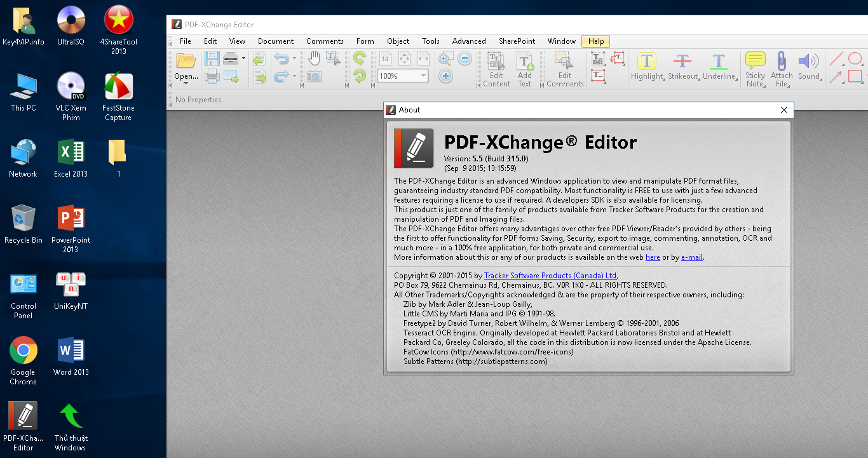Screen dimensions: 868x458
Task: Expand the Redo history dropdown arrow
Action: pos(294,77)
